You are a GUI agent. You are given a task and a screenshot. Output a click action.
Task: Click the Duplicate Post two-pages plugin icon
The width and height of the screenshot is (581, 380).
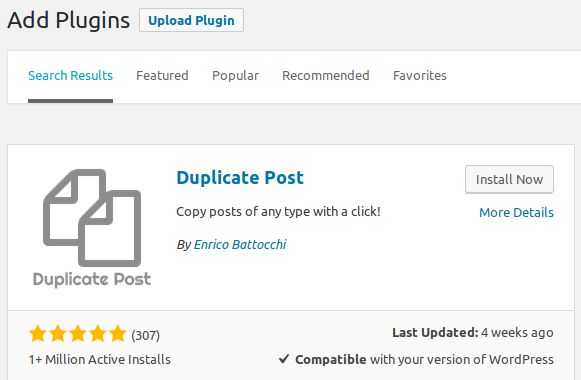click(x=92, y=228)
